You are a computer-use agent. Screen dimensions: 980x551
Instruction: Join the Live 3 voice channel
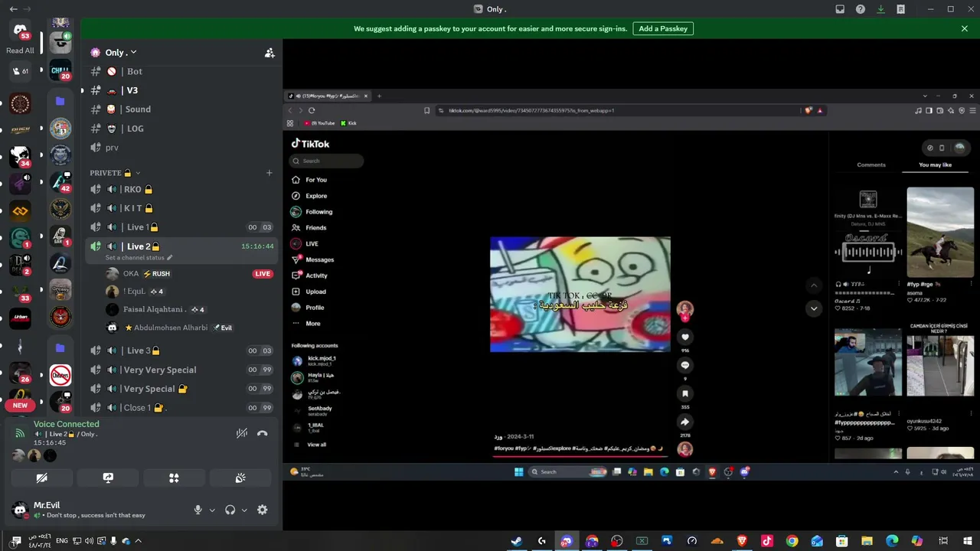pos(181,350)
